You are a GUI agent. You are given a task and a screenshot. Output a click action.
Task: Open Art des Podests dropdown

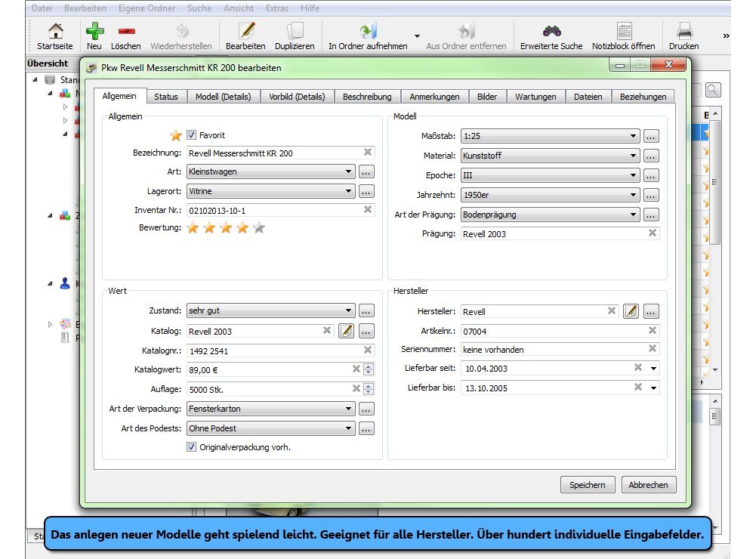pos(271,428)
